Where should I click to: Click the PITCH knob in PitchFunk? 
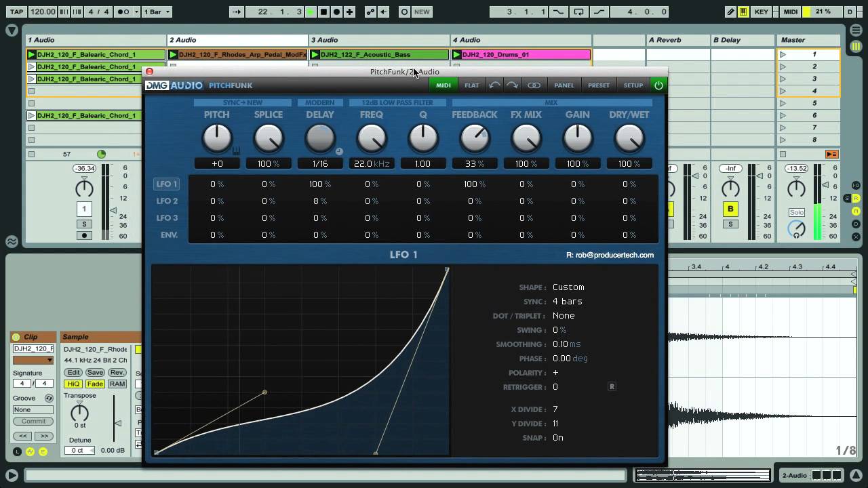(x=217, y=138)
